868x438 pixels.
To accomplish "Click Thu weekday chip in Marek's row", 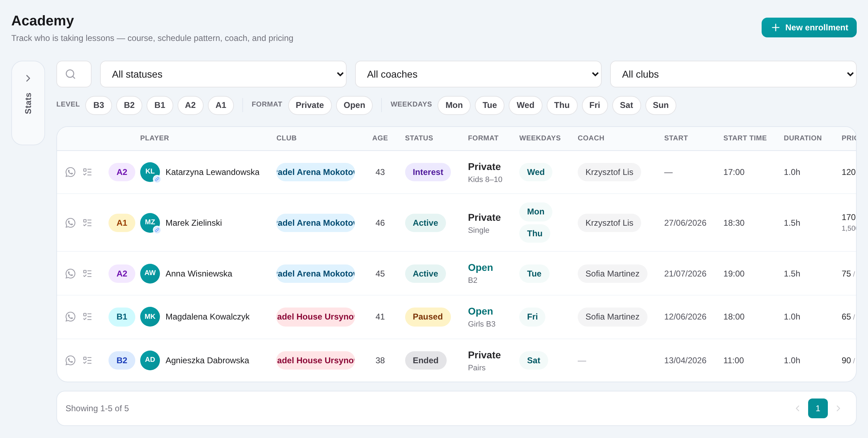I will click(x=535, y=233).
